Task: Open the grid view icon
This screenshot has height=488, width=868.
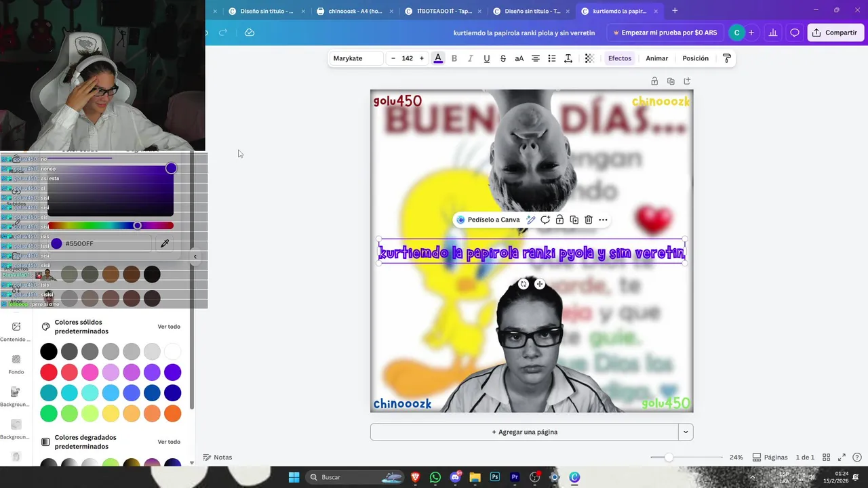Action: [826, 457]
